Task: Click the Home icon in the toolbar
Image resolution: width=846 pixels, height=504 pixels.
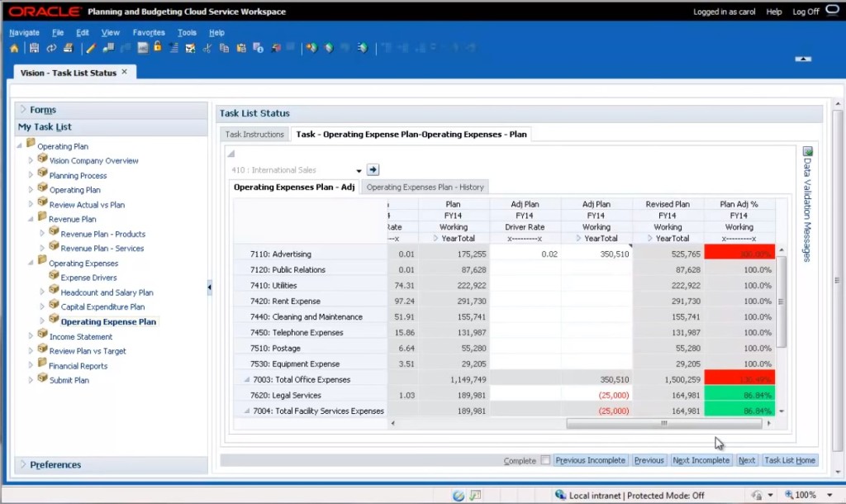Action: (x=14, y=48)
